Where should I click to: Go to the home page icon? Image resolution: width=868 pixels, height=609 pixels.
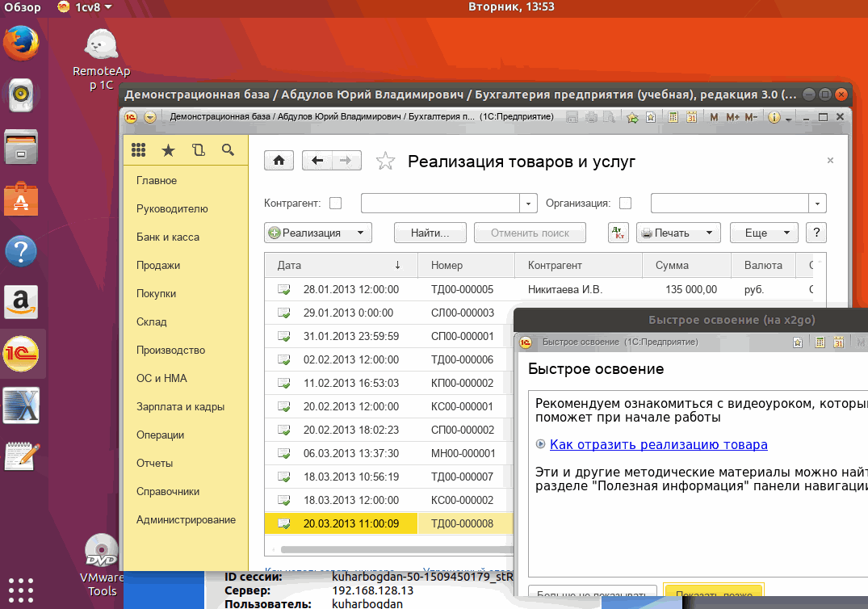click(279, 161)
